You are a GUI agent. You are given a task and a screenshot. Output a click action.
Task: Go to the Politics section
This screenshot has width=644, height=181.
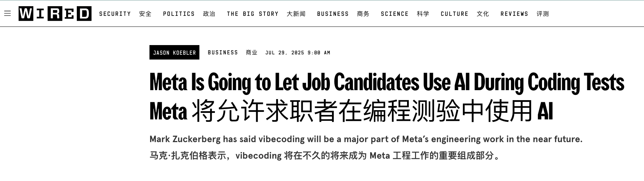(179, 14)
